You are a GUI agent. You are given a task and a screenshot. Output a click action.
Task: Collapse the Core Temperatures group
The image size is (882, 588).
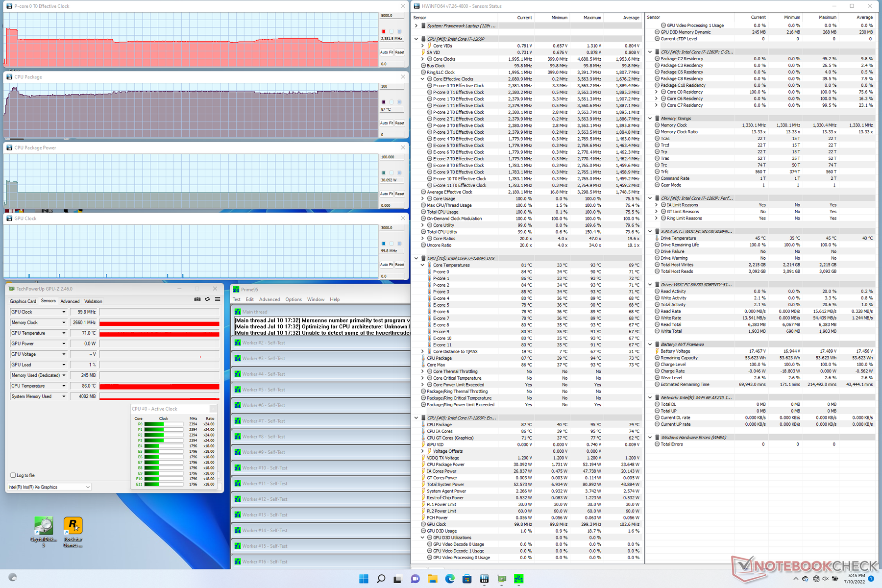coord(422,265)
